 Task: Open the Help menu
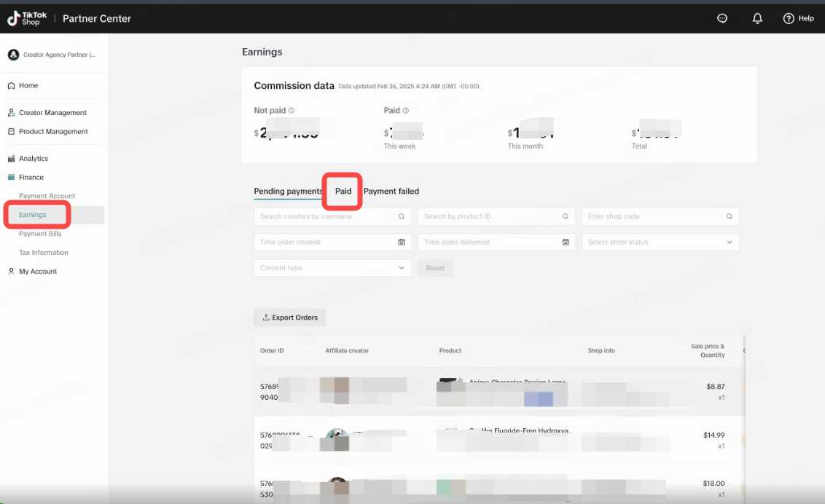point(798,18)
